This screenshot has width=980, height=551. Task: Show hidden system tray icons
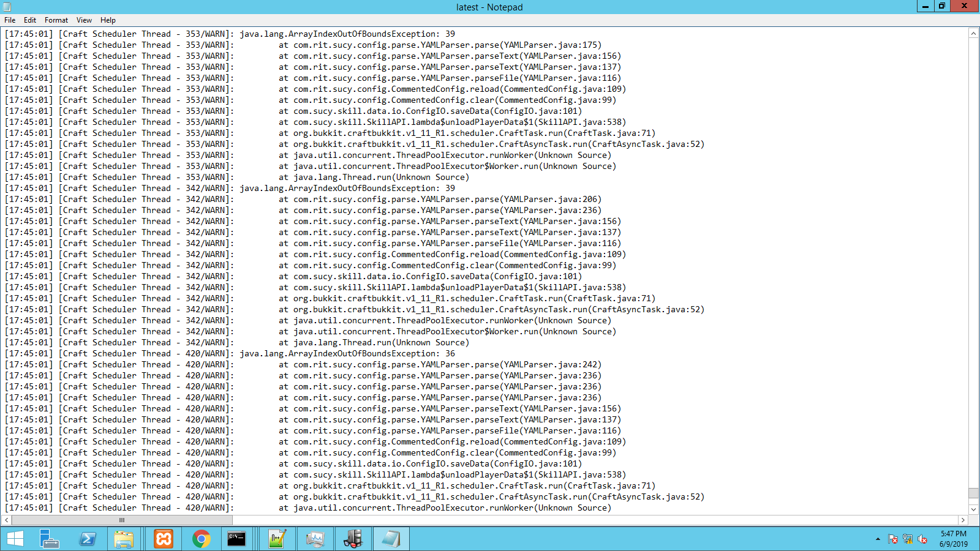878,539
